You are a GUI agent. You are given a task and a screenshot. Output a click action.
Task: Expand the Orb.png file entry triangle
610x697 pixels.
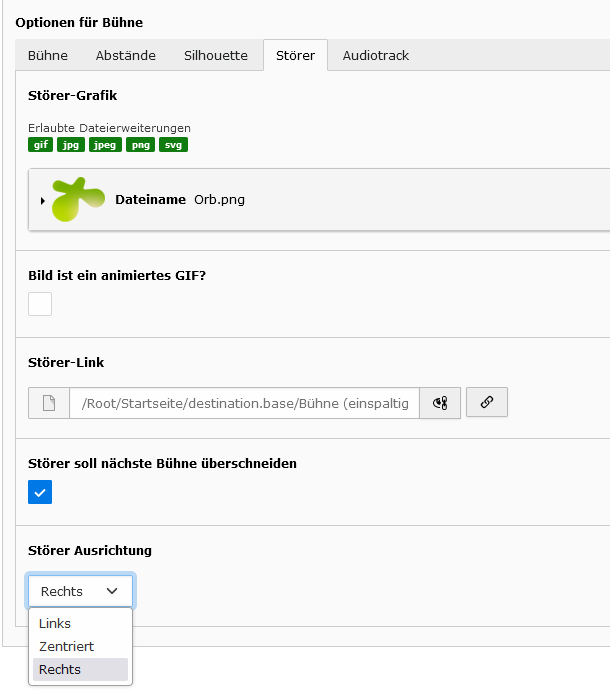(43, 200)
